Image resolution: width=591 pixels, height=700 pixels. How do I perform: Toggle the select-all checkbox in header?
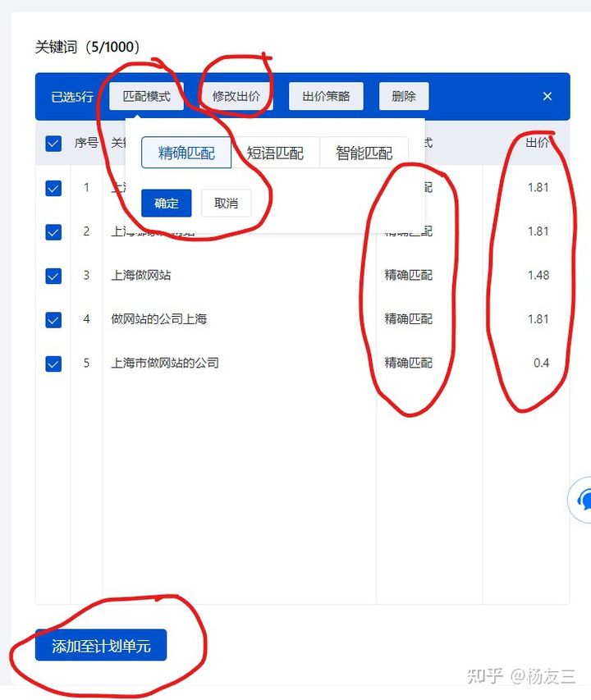(x=53, y=144)
